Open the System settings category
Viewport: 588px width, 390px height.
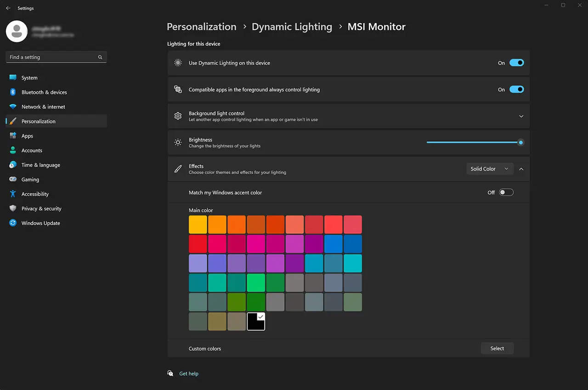(29, 78)
